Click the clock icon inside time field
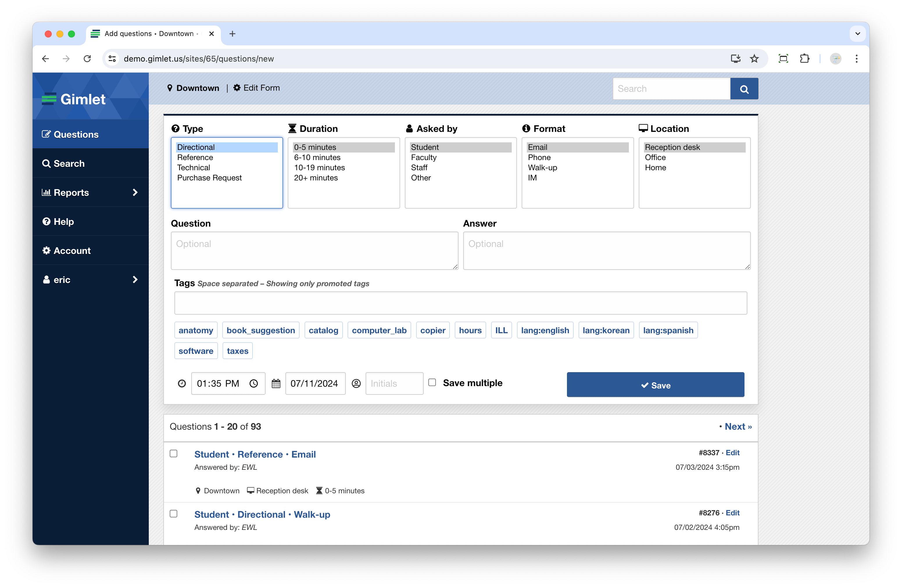Viewport: 902px width, 588px height. (x=254, y=383)
